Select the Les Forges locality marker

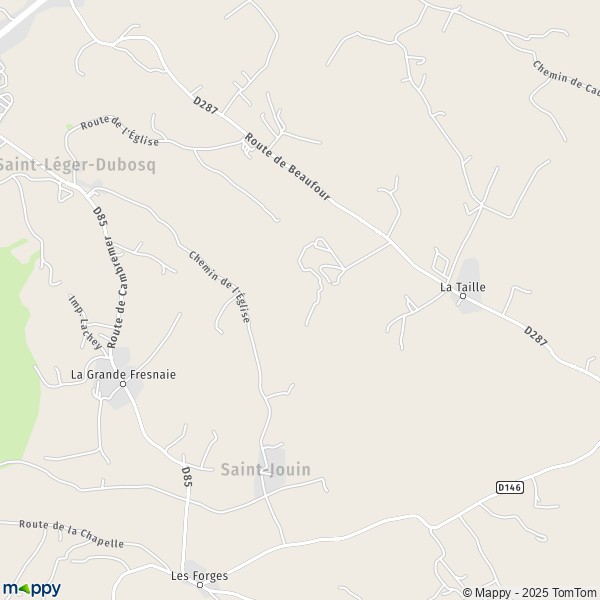click(200, 585)
